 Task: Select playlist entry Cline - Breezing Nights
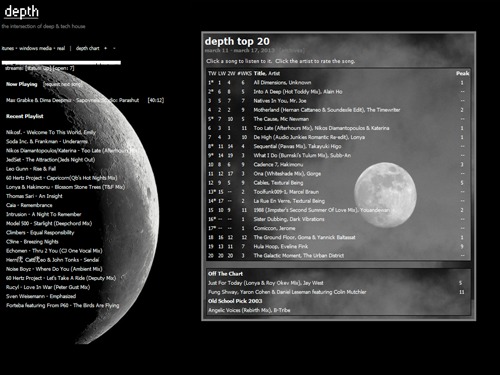pos(32,242)
